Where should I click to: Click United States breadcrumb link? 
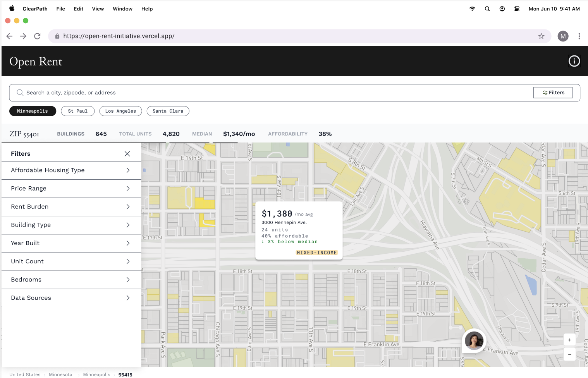click(x=25, y=375)
